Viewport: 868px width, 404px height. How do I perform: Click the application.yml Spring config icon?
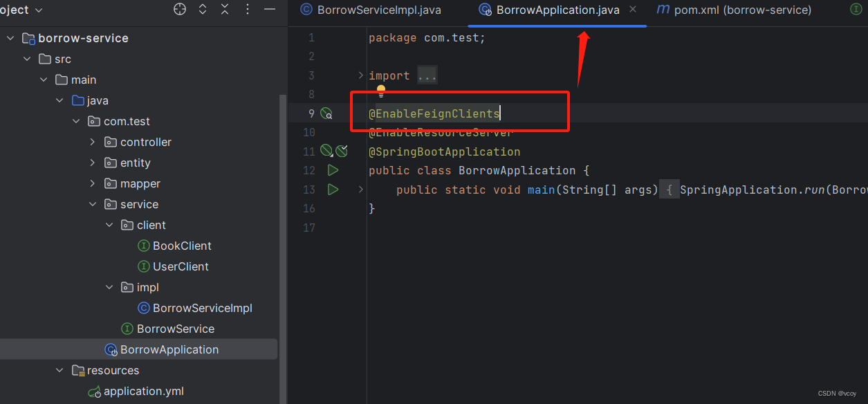95,392
